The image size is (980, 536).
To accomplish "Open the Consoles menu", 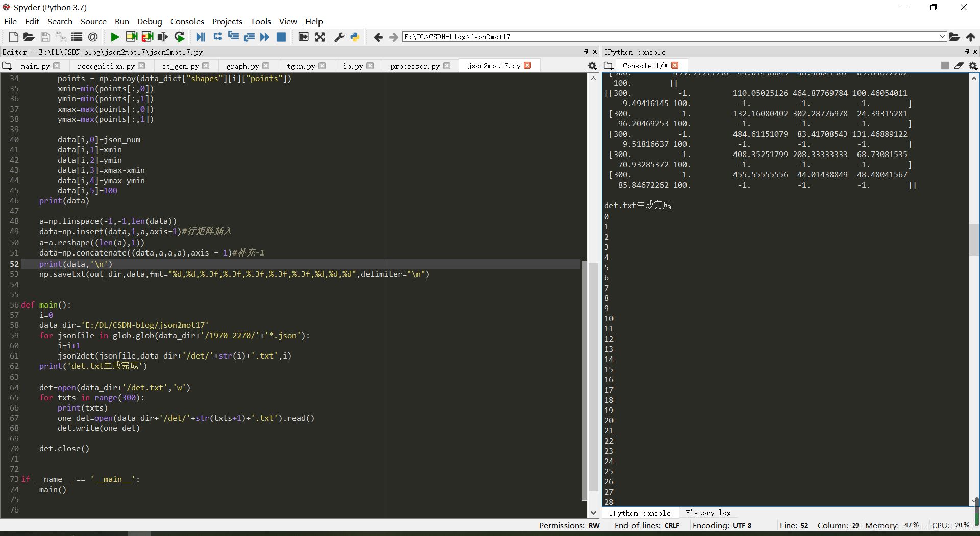I will (187, 21).
